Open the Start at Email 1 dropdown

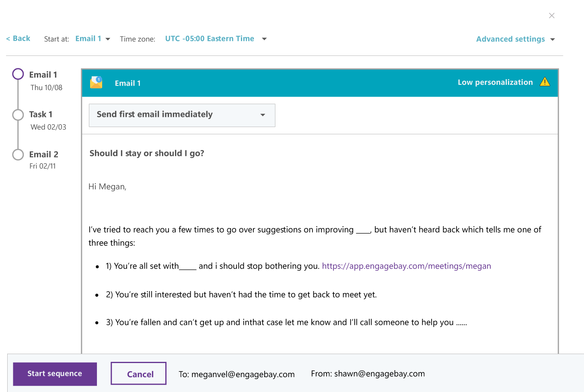93,39
